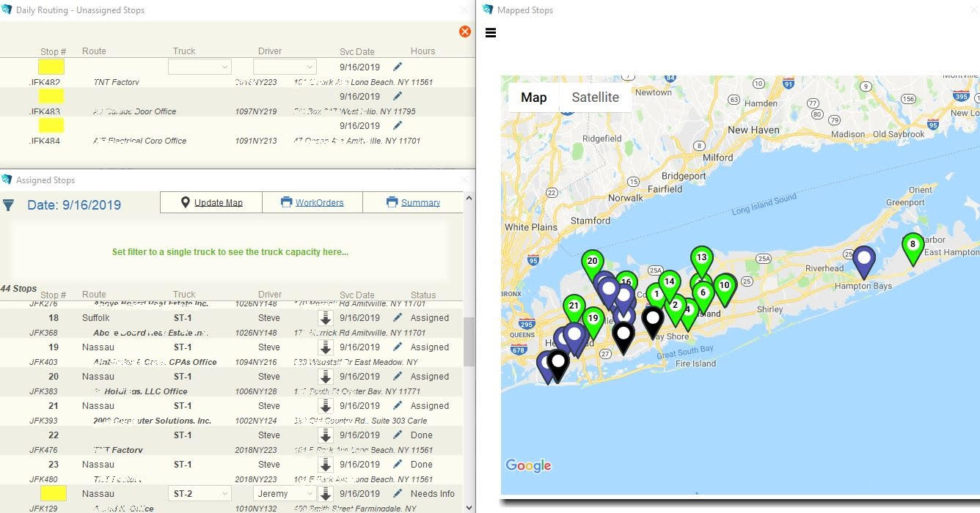
Task: Click the Assigned Stops vertical scrollbar thumb
Action: [469, 342]
